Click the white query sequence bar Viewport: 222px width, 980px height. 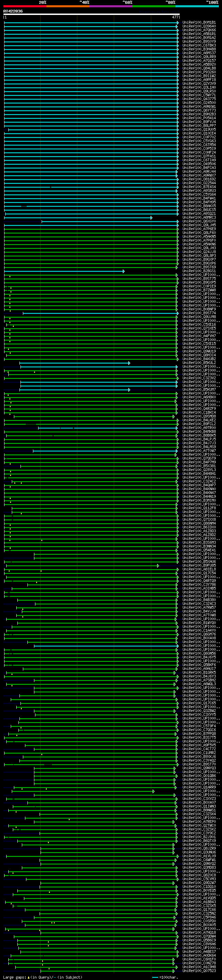coord(92,14)
